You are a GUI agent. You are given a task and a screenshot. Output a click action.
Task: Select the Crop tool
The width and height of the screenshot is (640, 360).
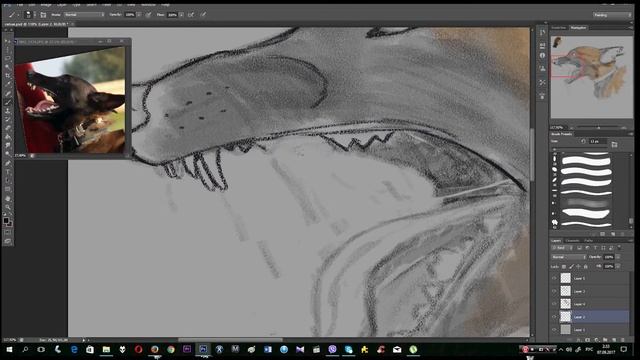(8, 76)
